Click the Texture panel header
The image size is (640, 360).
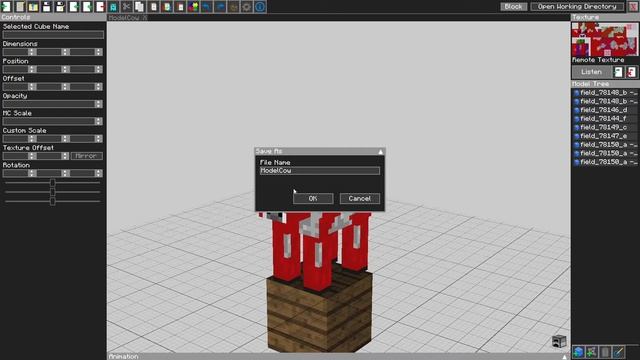[x=605, y=17]
